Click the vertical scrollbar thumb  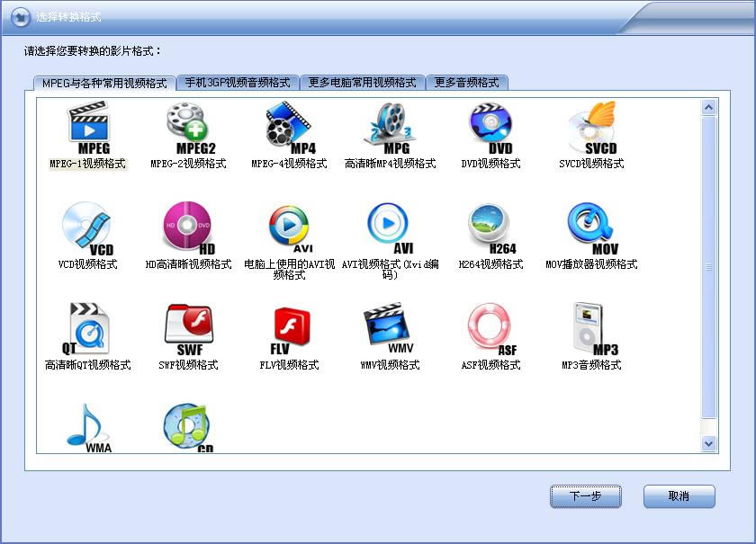tap(708, 267)
